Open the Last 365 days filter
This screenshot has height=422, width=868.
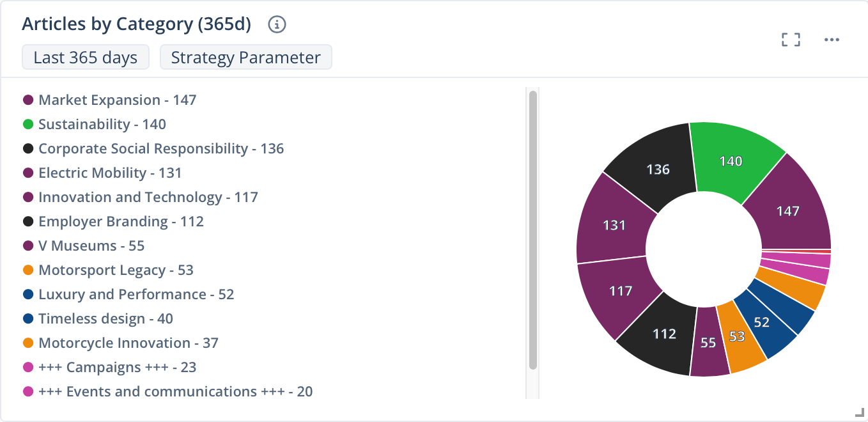pos(85,57)
